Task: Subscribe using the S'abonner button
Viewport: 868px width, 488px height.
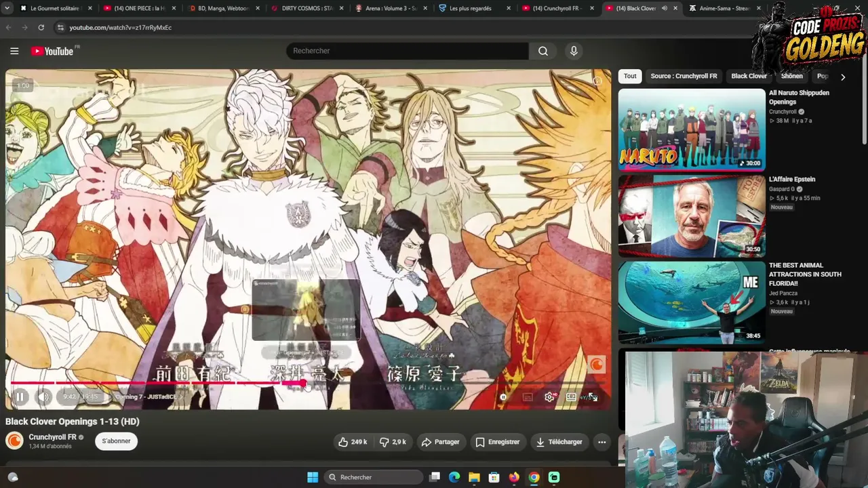Action: pyautogui.click(x=116, y=441)
